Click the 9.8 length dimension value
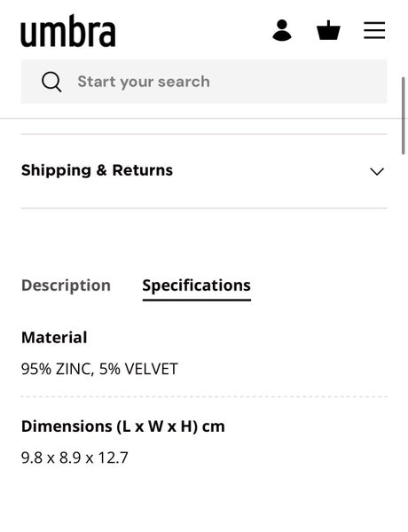Viewport: 408px width, 532px height. pos(32,458)
